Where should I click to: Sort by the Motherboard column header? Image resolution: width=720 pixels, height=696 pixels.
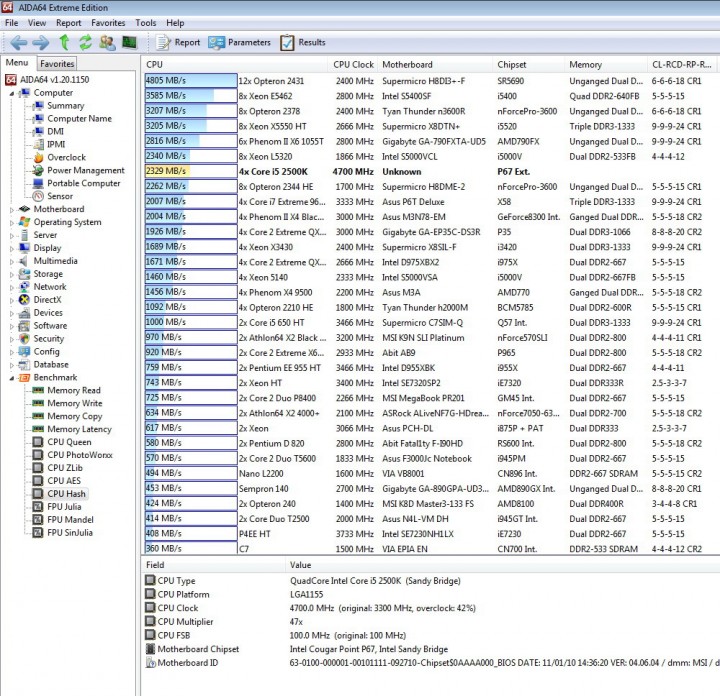coord(435,65)
